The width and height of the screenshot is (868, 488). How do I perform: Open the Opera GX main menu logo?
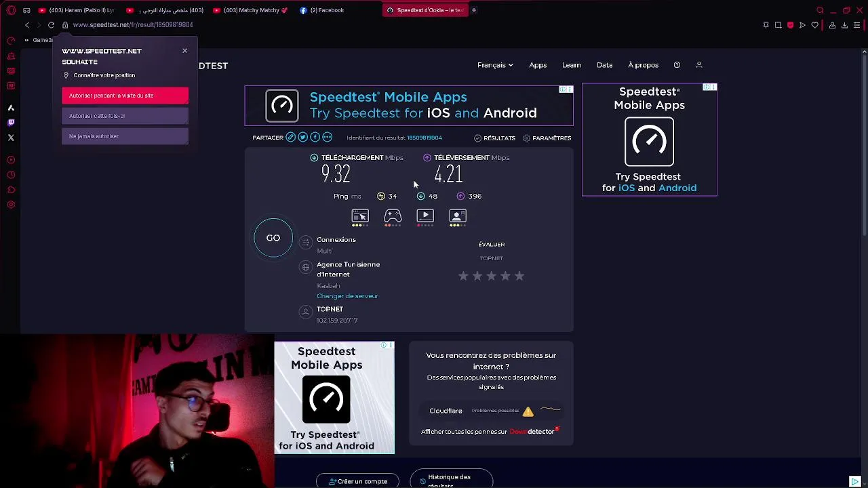[x=11, y=10]
